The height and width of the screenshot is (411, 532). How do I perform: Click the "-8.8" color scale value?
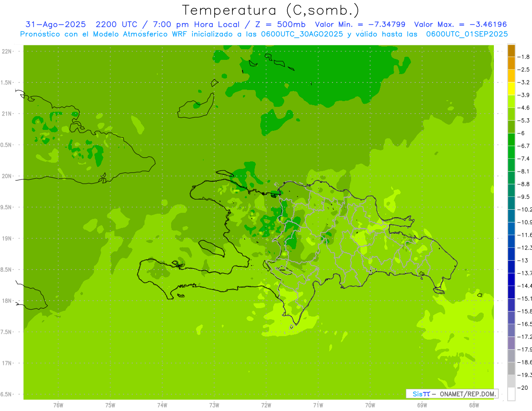pyautogui.click(x=524, y=184)
